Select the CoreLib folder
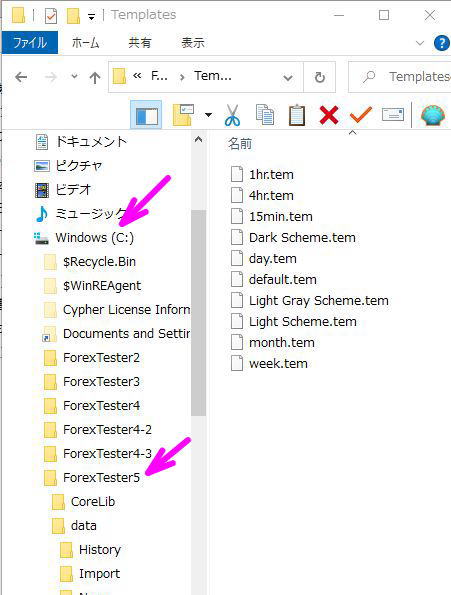 tap(93, 502)
